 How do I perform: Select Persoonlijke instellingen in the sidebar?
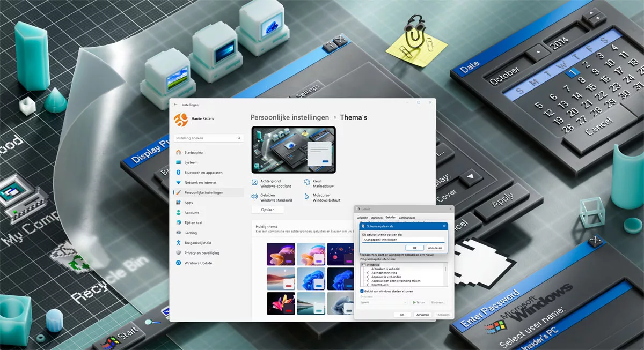click(x=209, y=192)
